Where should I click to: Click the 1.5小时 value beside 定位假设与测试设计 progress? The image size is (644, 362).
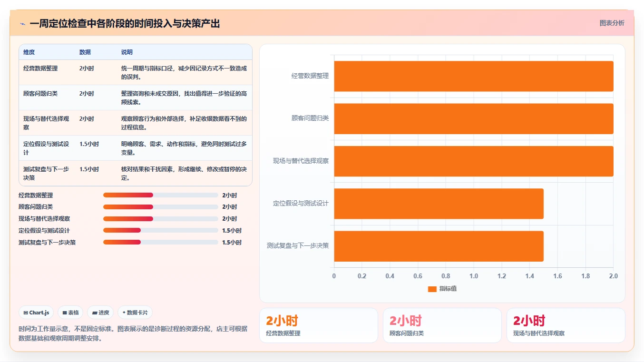click(x=232, y=231)
